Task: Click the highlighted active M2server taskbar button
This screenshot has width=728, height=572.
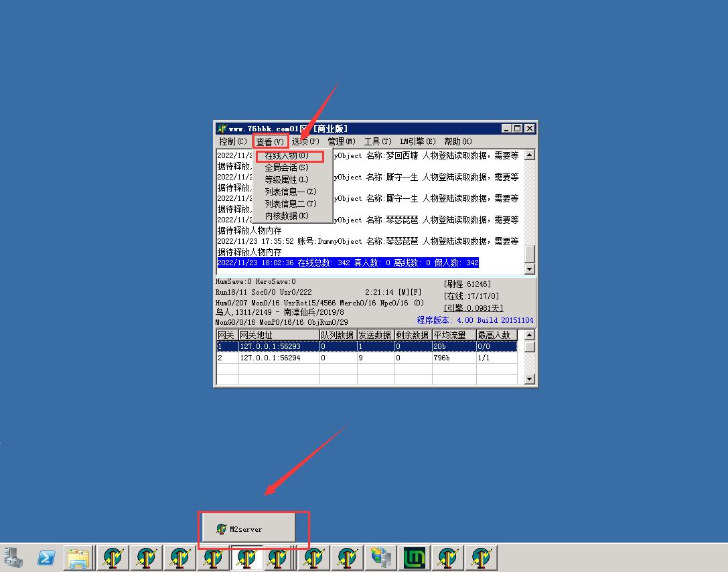Action: (246, 557)
